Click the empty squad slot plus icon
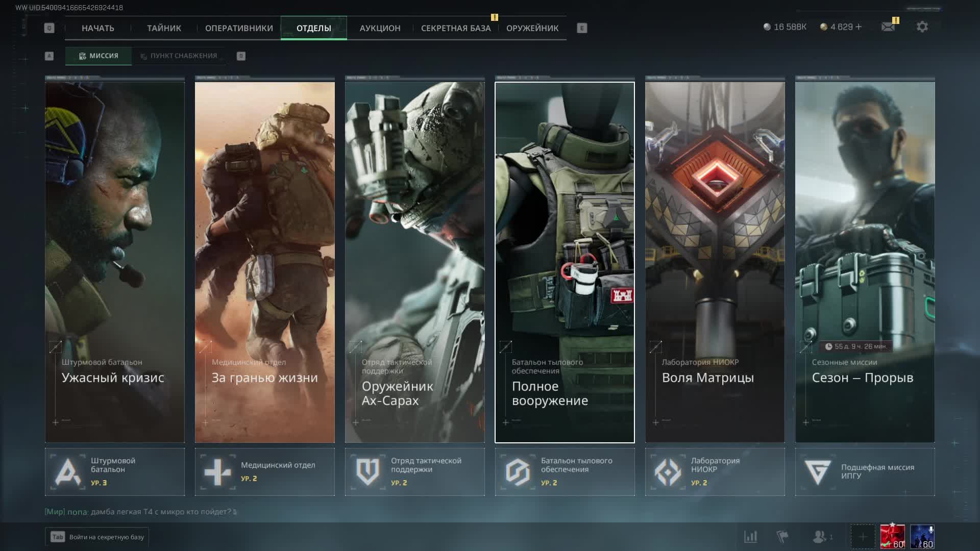The width and height of the screenshot is (980, 551). (863, 537)
